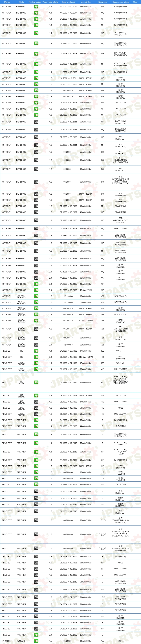
Task: Click the Oznaczenie silnika column header
Action: click(x=121, y=2)
